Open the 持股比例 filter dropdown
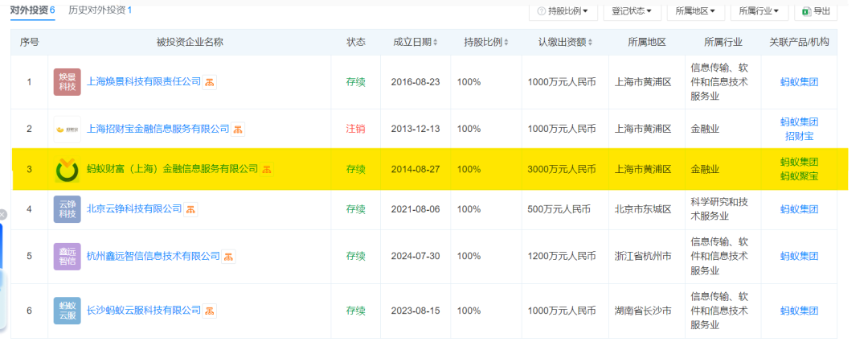The image size is (868, 346). point(563,10)
